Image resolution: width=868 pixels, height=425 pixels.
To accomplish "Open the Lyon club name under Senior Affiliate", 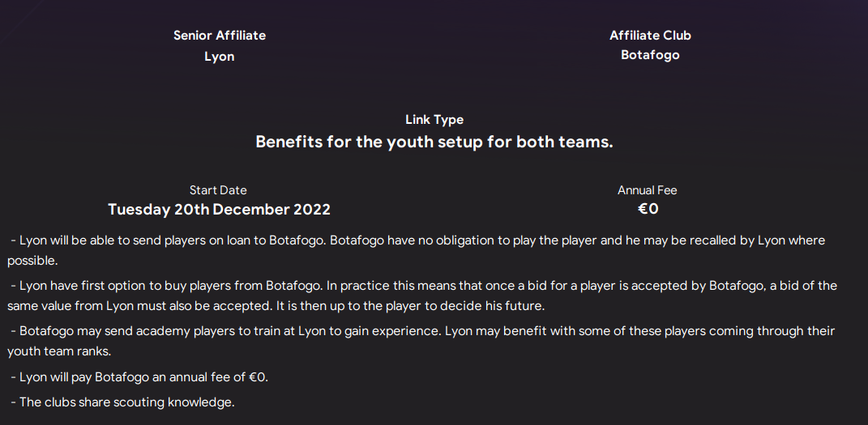I will pos(219,57).
